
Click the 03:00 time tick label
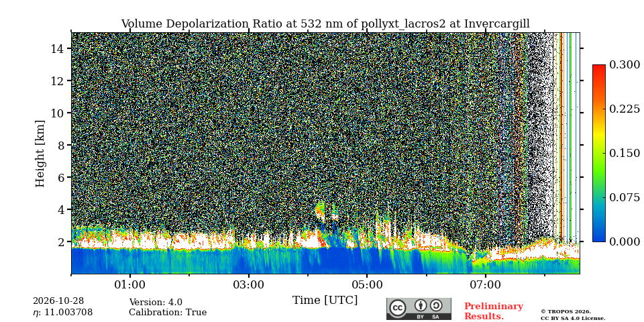tap(248, 284)
